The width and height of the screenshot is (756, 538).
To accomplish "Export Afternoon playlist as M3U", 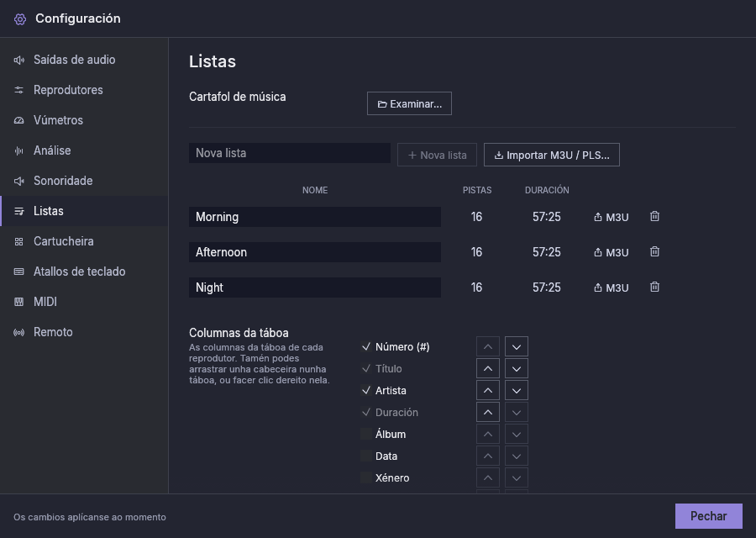I will [612, 252].
